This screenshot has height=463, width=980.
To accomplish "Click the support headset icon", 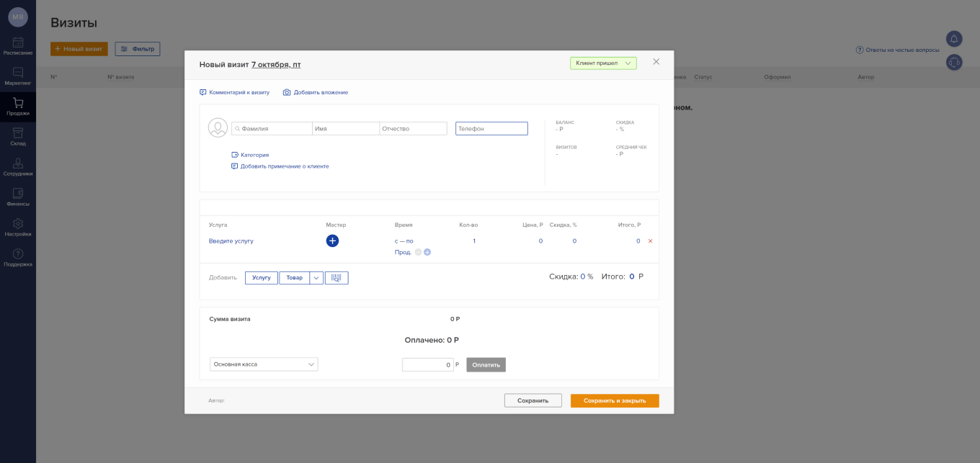I will click(x=954, y=63).
